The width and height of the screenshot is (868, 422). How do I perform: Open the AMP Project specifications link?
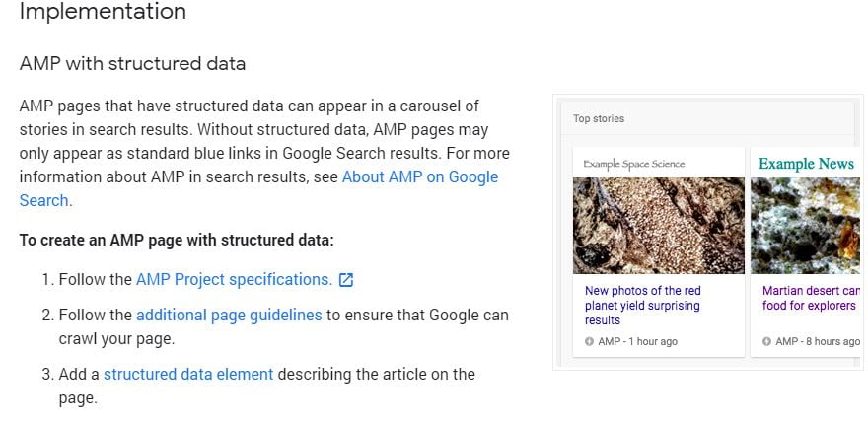point(234,280)
